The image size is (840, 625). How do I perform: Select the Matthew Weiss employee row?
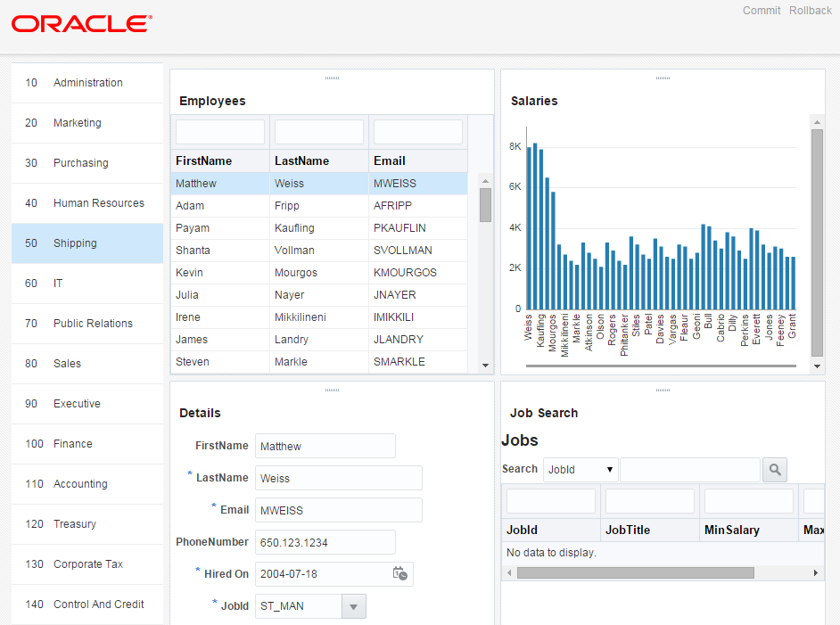[x=319, y=184]
